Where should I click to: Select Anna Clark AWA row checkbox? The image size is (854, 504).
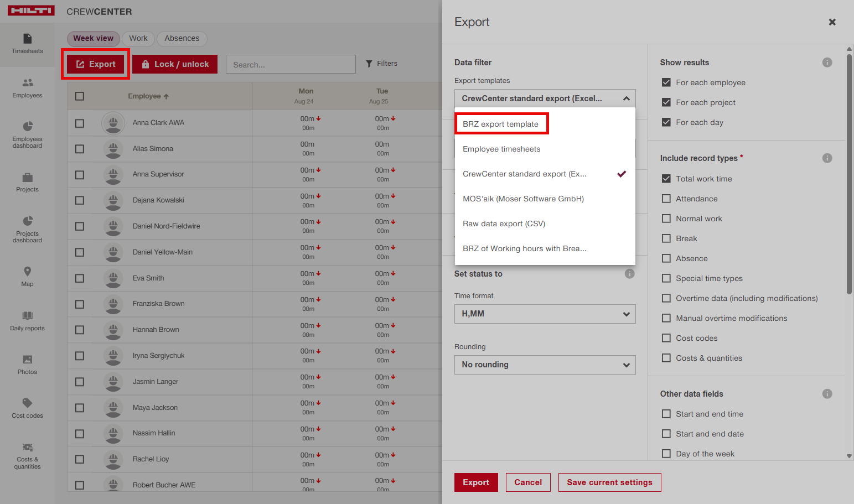(80, 123)
